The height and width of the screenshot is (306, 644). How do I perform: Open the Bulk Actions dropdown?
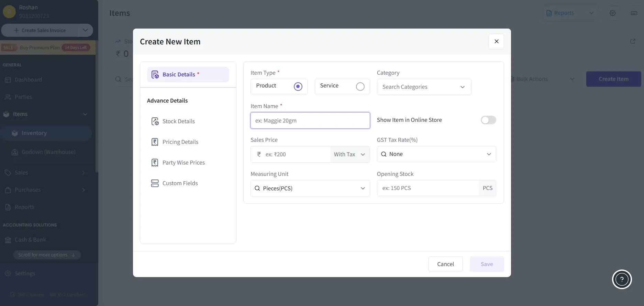(542, 79)
